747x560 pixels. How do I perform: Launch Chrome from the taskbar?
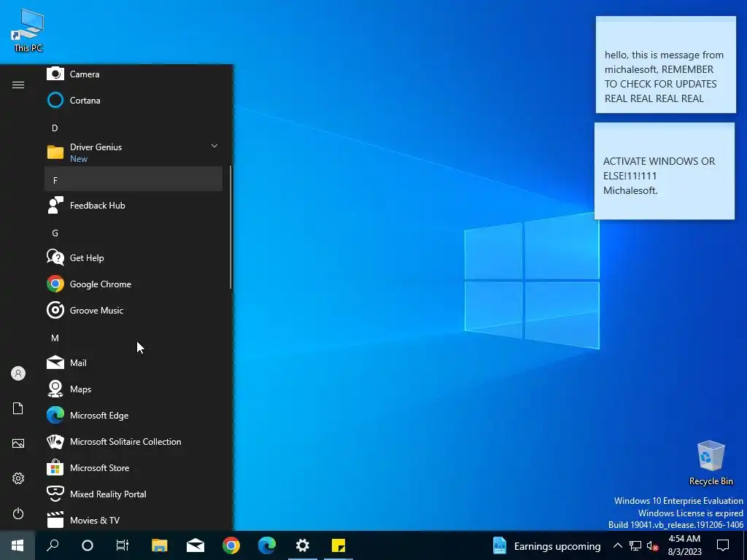tap(231, 545)
